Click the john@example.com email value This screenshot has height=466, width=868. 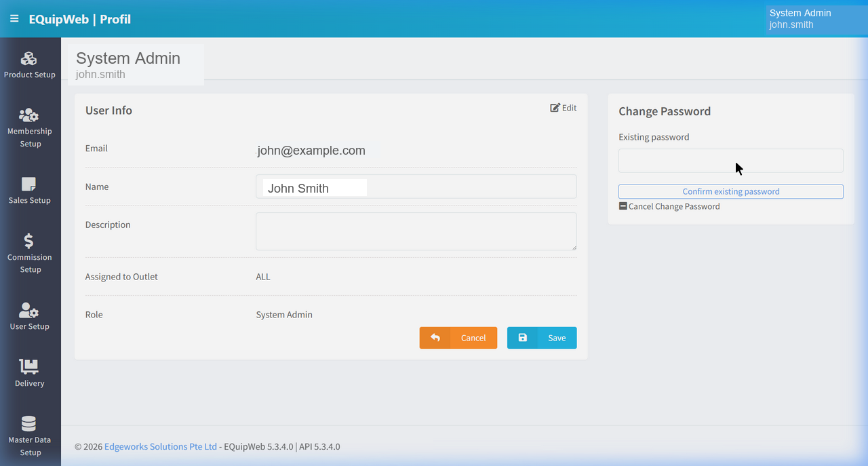pyautogui.click(x=311, y=151)
